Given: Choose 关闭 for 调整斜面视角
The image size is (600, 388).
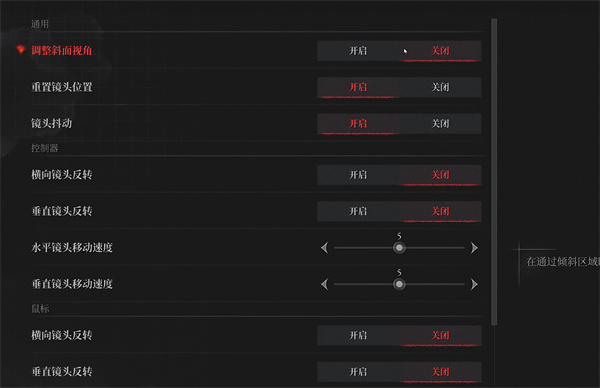Looking at the screenshot, I should tap(440, 51).
